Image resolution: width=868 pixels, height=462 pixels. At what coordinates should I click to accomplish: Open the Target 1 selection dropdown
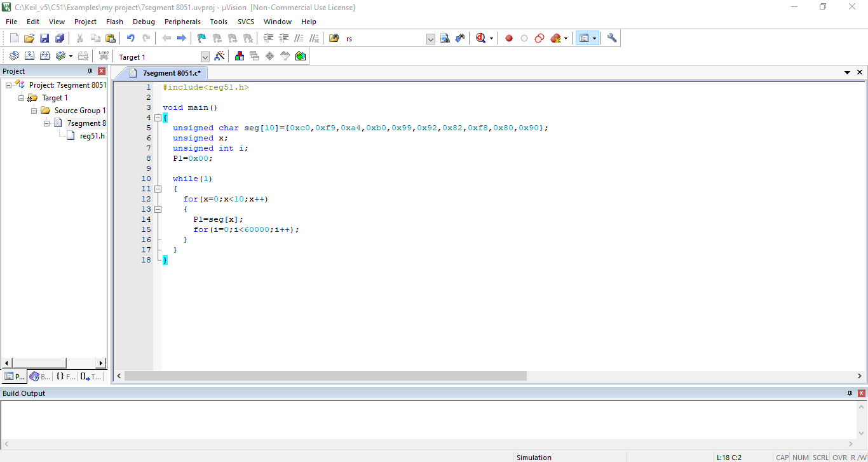[x=205, y=56]
